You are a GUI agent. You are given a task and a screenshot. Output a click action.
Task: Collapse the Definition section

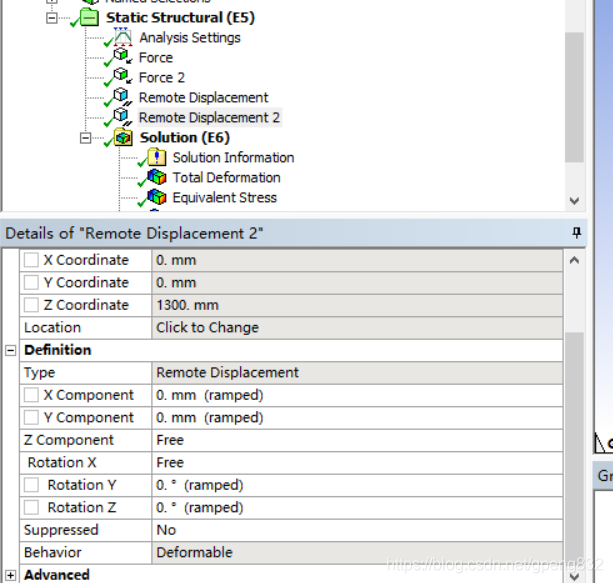(x=11, y=350)
